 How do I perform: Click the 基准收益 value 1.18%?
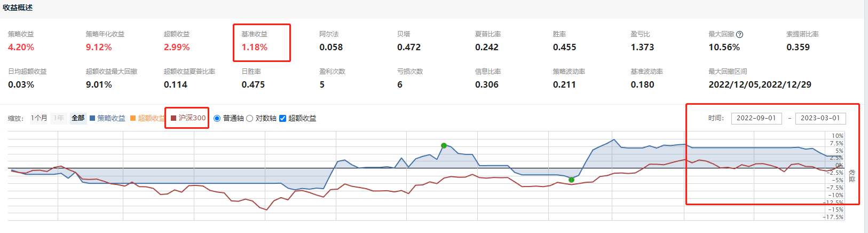pos(255,47)
